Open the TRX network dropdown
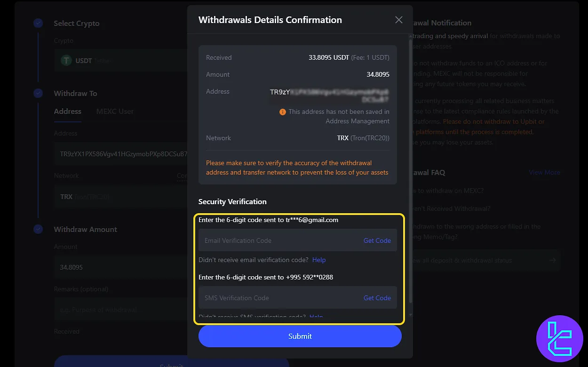Screen dimensions: 588x367 coord(121,197)
